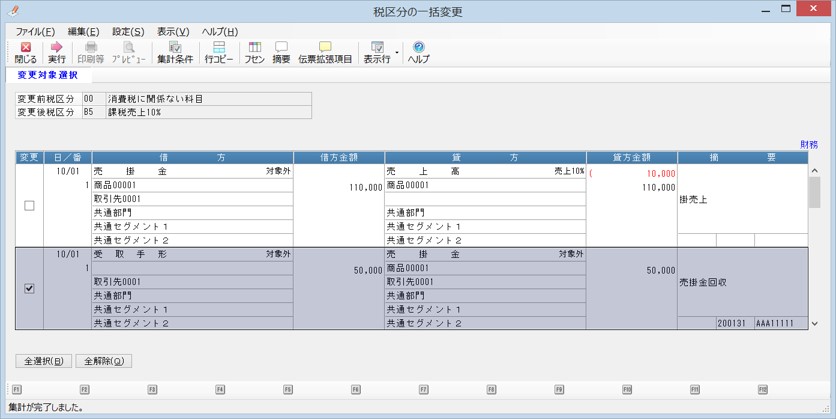The width and height of the screenshot is (836, 419).
Task: Click the 閉じる close icon in toolbar
Action: coord(25,53)
